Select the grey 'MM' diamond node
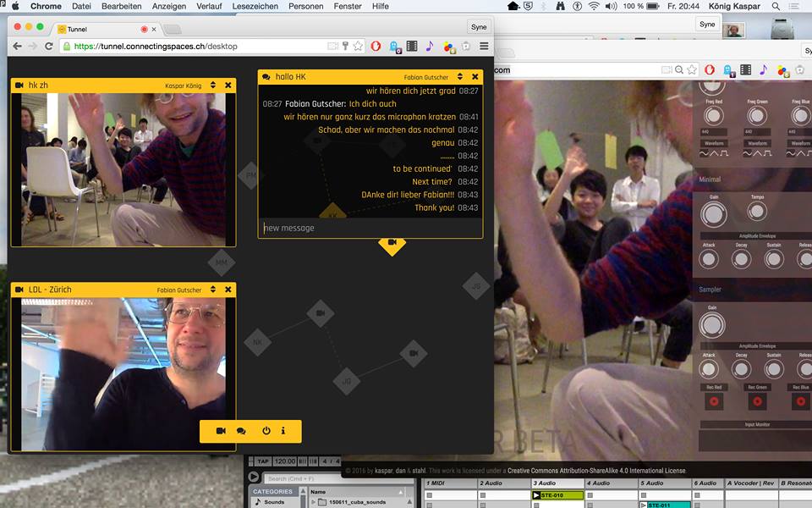 click(x=222, y=262)
